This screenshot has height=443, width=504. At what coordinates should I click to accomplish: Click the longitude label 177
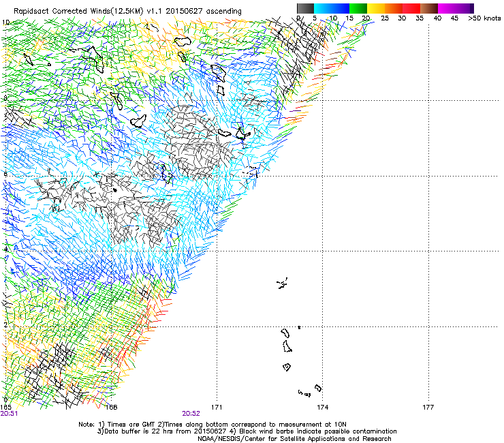tap(428, 408)
